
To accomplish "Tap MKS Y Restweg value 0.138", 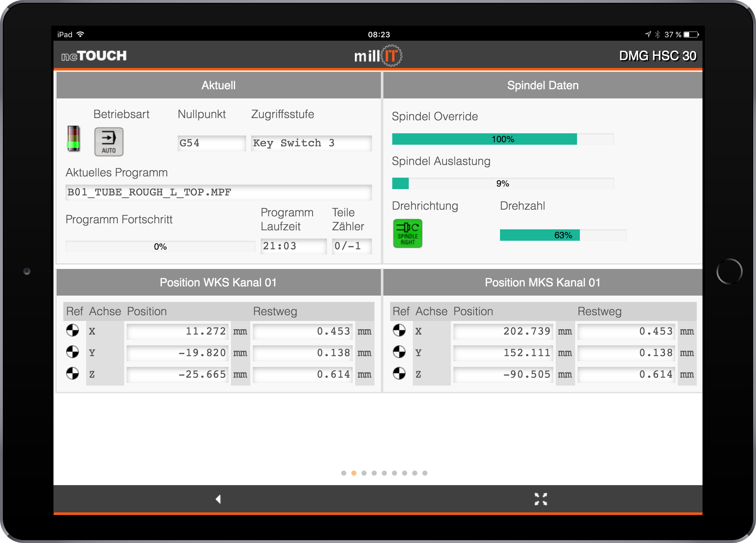I will click(x=626, y=353).
